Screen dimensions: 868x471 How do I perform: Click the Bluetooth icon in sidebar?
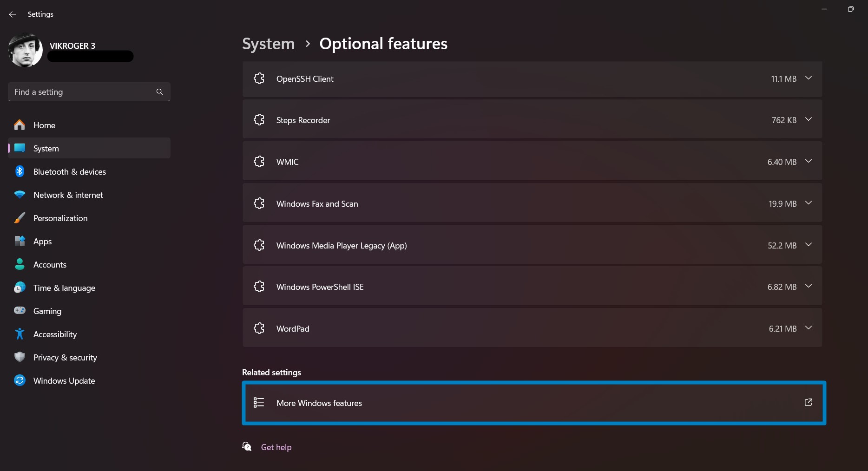click(x=20, y=171)
